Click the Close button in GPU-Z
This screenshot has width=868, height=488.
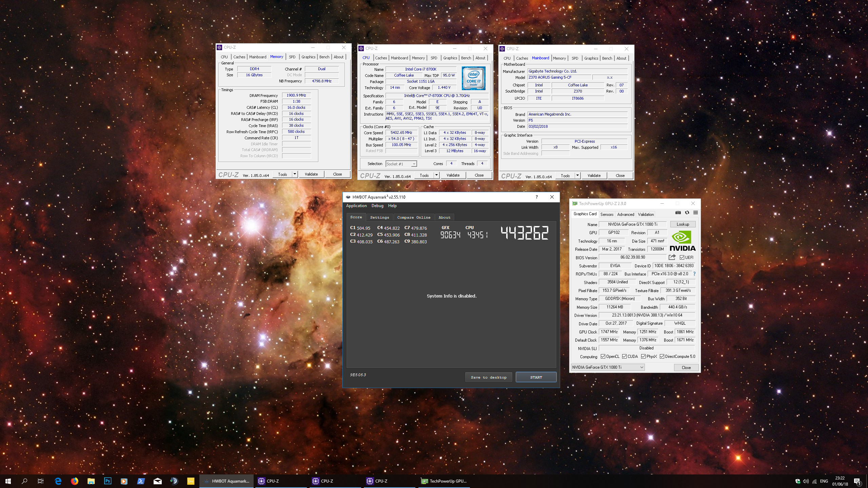(x=686, y=367)
